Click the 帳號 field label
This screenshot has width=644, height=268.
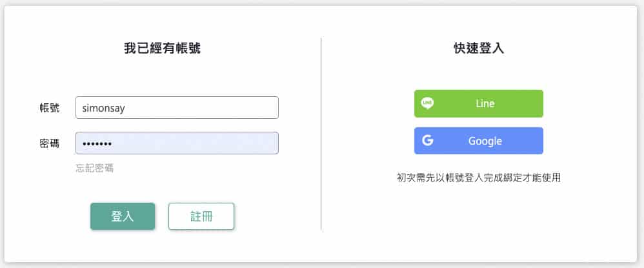pyautogui.click(x=50, y=108)
